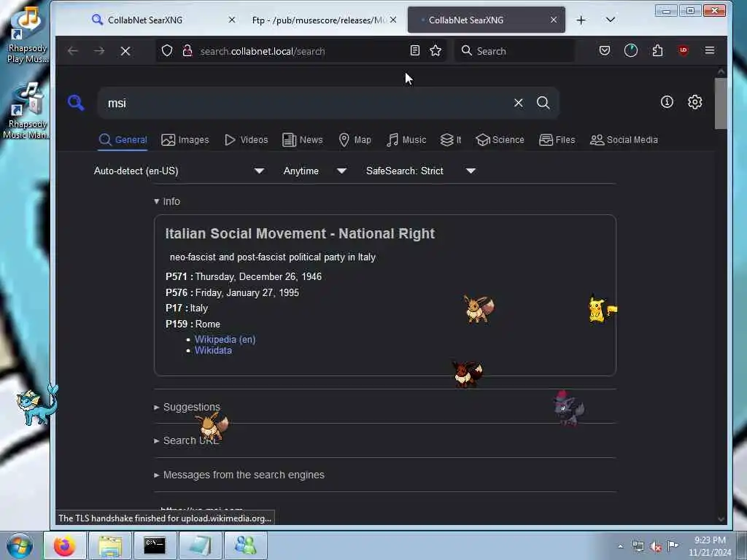The width and height of the screenshot is (747, 560).
Task: Collapse the Info section
Action: (x=167, y=201)
